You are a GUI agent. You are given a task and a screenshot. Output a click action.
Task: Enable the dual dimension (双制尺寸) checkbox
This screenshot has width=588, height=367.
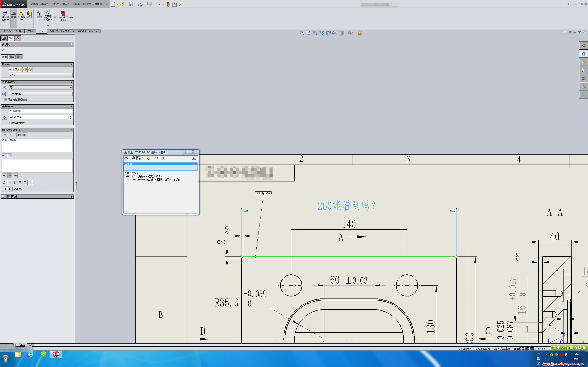(x=3, y=197)
